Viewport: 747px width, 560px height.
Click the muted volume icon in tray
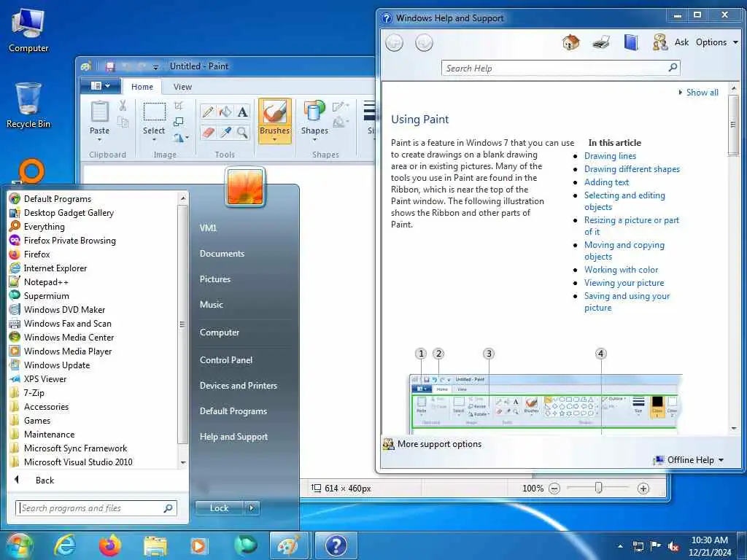coord(673,546)
